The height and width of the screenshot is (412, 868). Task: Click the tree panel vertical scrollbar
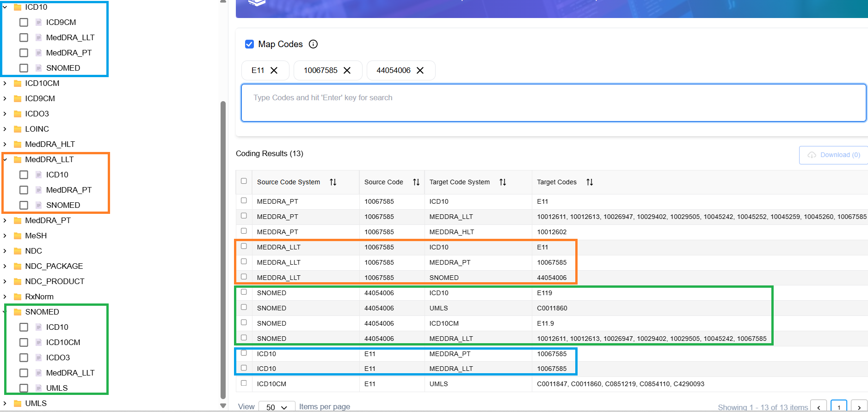point(223,249)
